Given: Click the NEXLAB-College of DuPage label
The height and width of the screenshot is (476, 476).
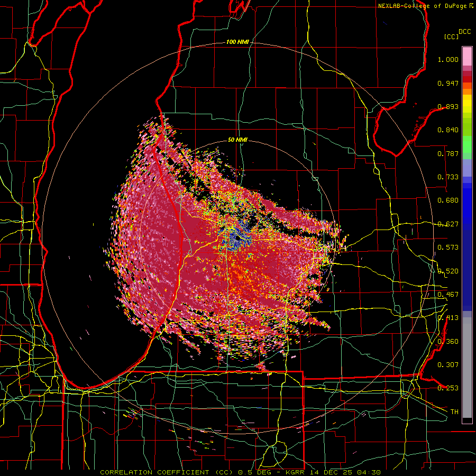Looking at the screenshot, I should (x=423, y=6).
